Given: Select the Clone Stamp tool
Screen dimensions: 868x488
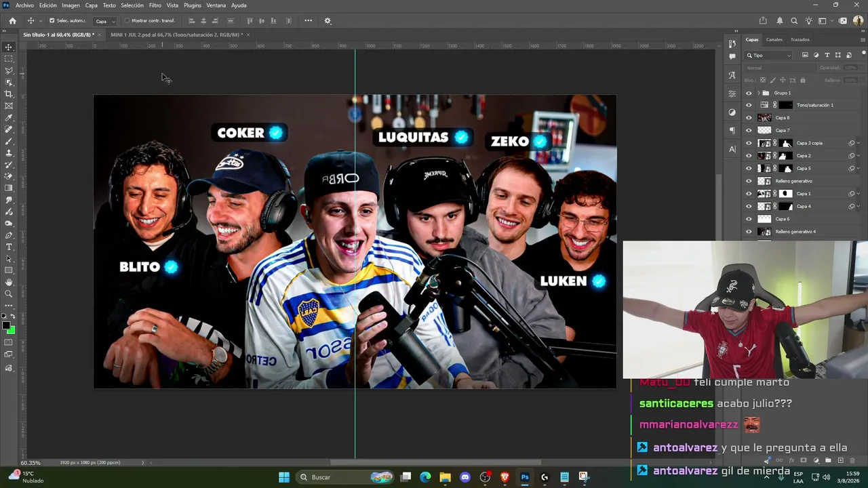Looking at the screenshot, I should 9,153.
